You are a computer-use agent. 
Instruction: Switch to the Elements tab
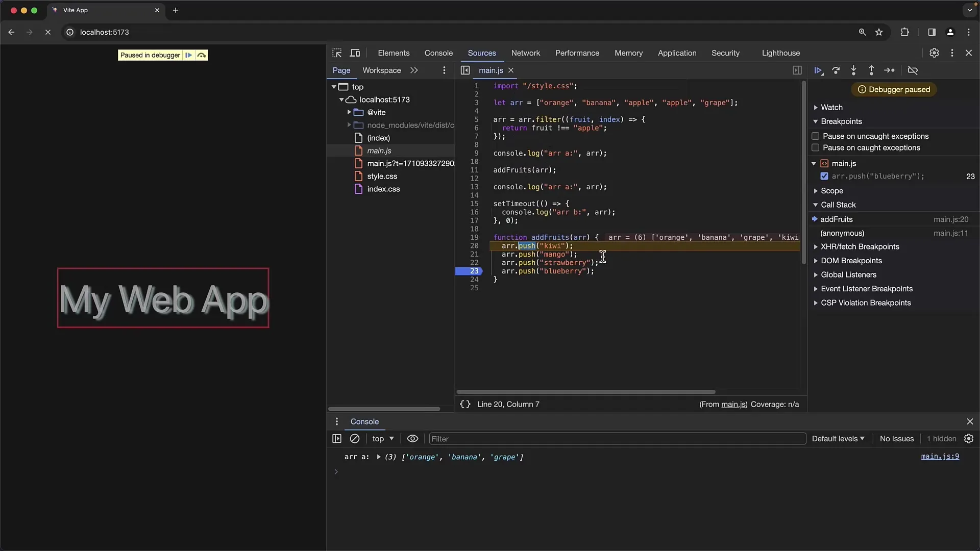pos(394,53)
